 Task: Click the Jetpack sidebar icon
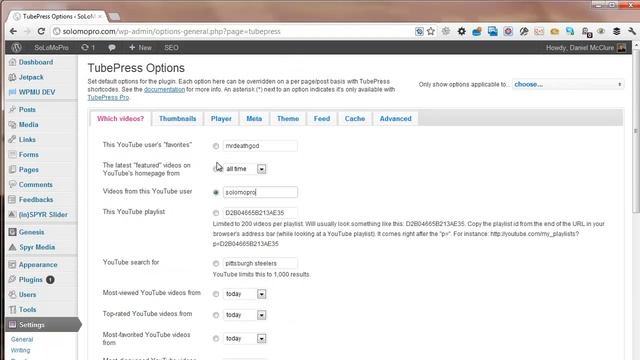[12, 77]
